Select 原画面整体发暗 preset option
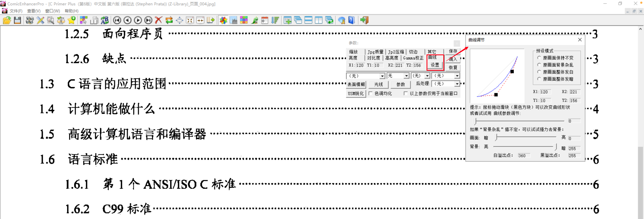This screenshot has width=644, height=219. point(539,79)
